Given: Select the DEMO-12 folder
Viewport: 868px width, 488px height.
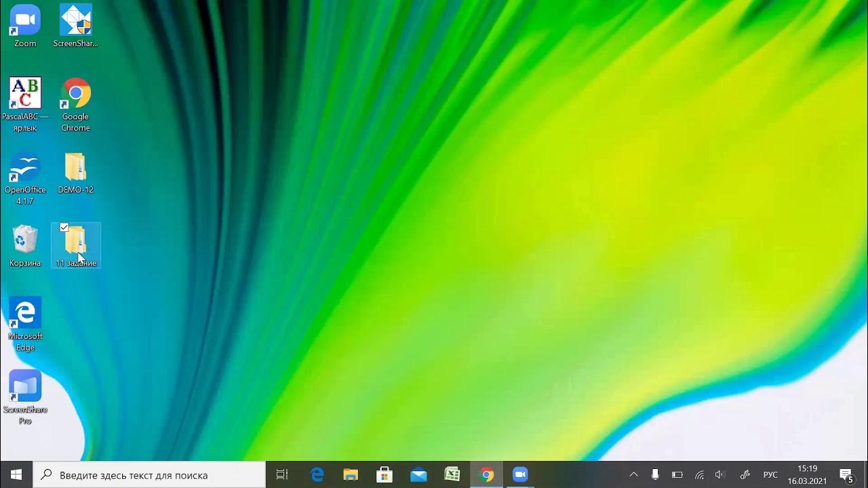Looking at the screenshot, I should (75, 174).
